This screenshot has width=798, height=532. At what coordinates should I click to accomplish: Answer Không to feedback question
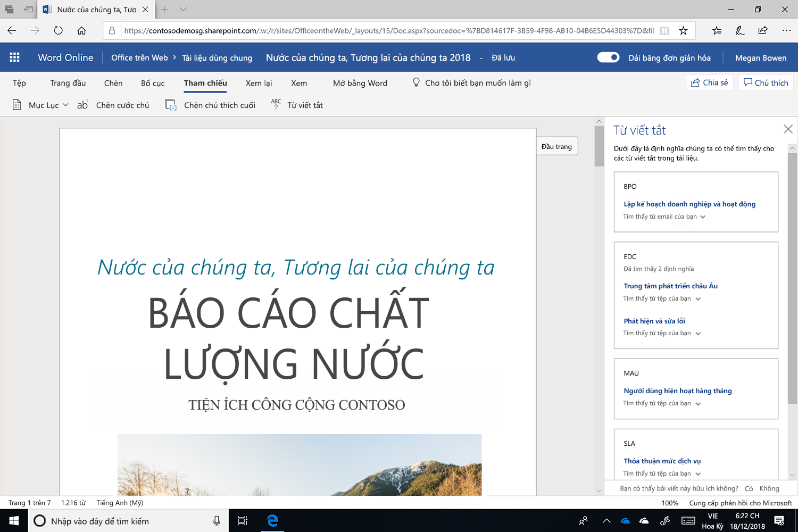point(769,488)
